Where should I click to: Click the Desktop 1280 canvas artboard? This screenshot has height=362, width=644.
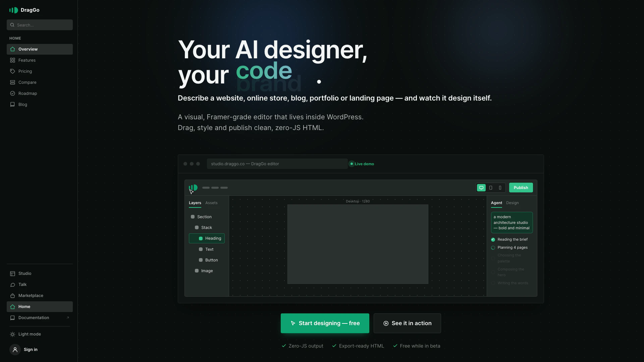tap(358, 244)
